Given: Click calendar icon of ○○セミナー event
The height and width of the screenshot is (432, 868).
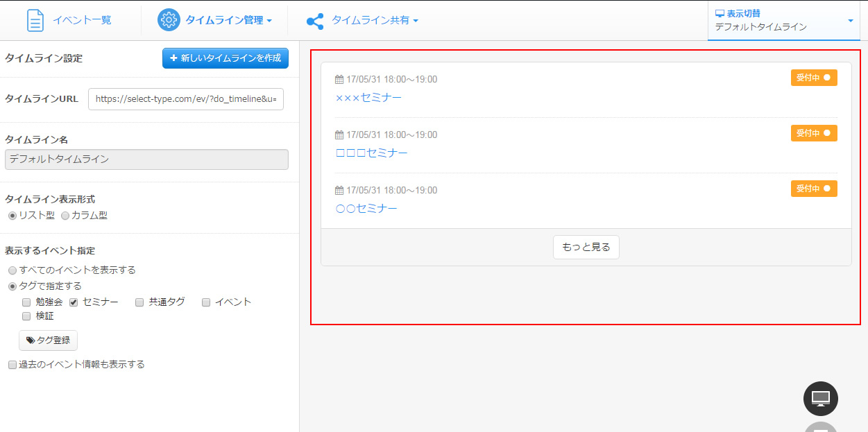Looking at the screenshot, I should click(x=339, y=191).
